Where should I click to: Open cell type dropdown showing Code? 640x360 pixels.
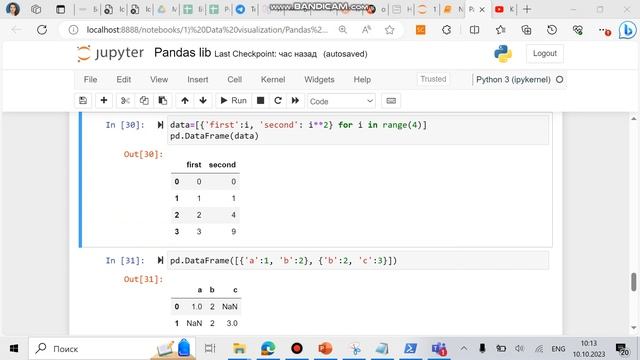coord(341,101)
